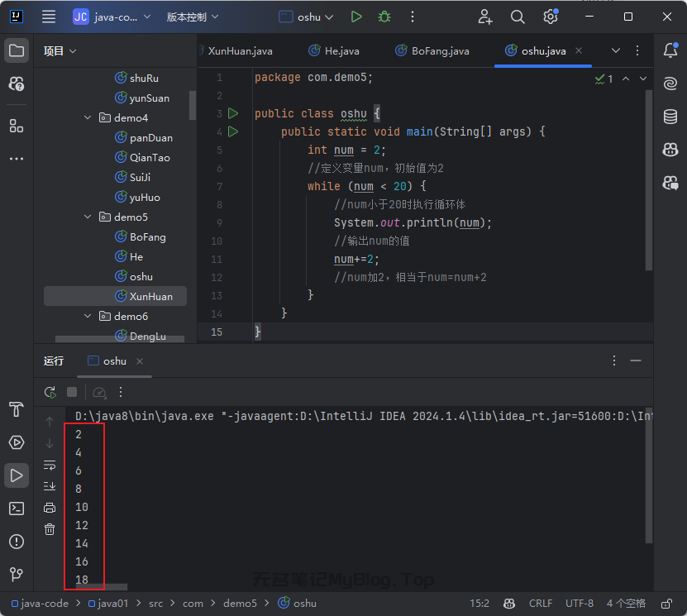Screen dimensions: 687x616
Task: Switch to BoFang.java tab
Action: pos(432,50)
